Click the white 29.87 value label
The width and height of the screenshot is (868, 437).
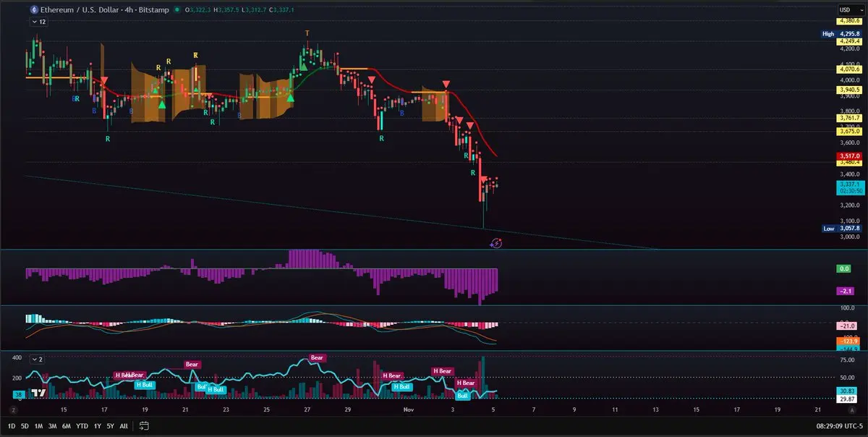pyautogui.click(x=847, y=399)
